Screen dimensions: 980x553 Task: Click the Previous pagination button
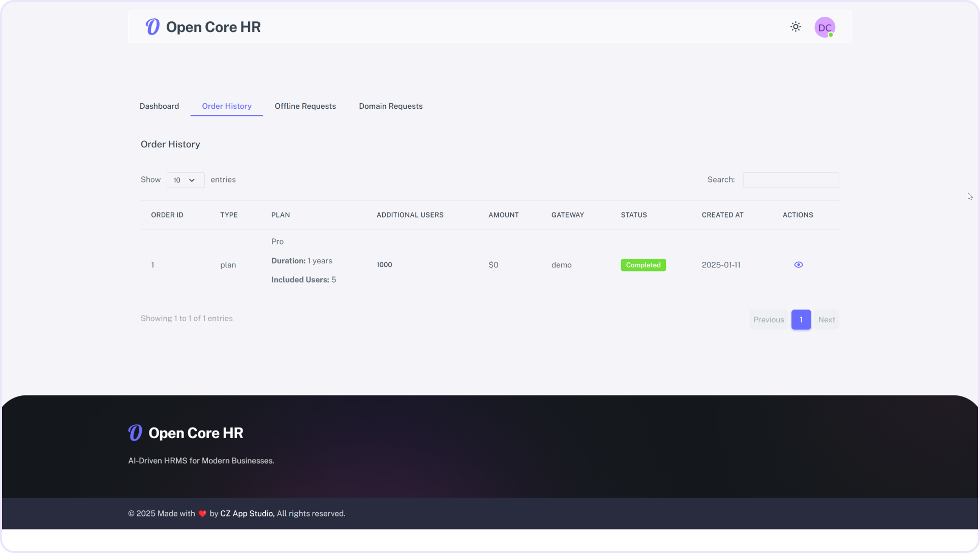pyautogui.click(x=768, y=319)
